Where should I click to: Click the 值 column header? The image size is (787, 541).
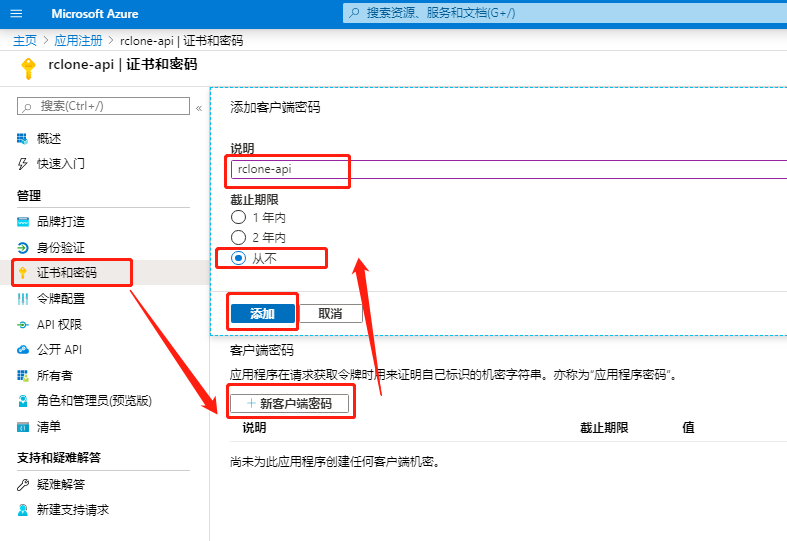688,428
